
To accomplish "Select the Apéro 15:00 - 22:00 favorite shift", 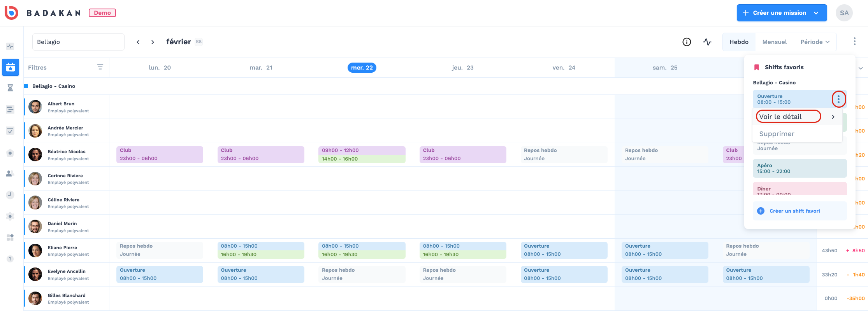I will point(799,168).
